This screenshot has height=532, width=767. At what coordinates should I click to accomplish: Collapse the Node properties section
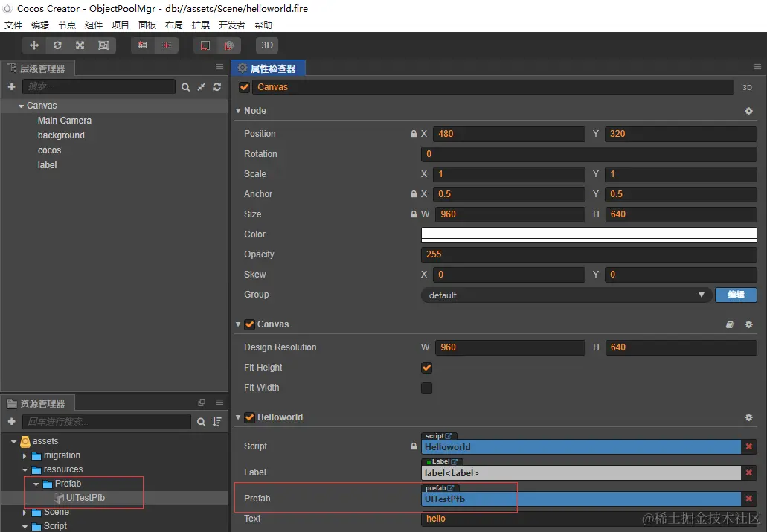238,111
